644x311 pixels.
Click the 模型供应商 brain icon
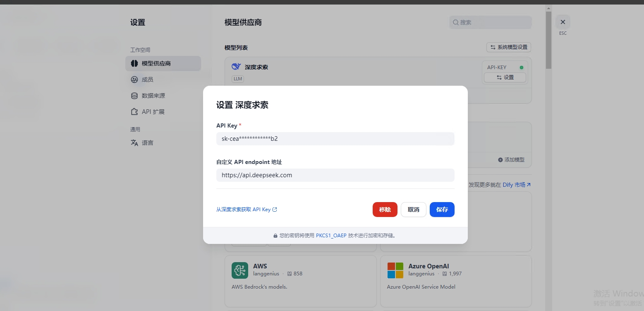(134, 63)
